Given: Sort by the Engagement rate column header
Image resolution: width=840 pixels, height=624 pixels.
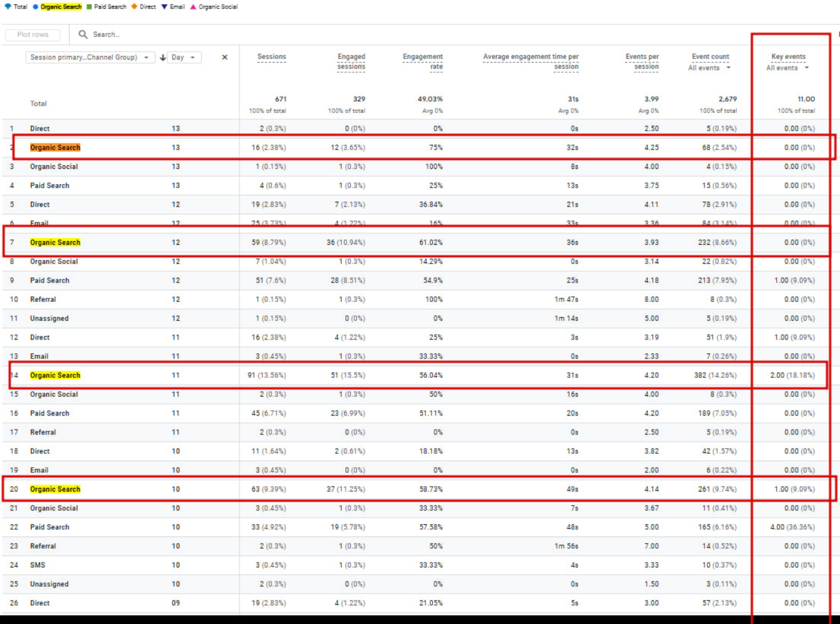Looking at the screenshot, I should coord(423,61).
